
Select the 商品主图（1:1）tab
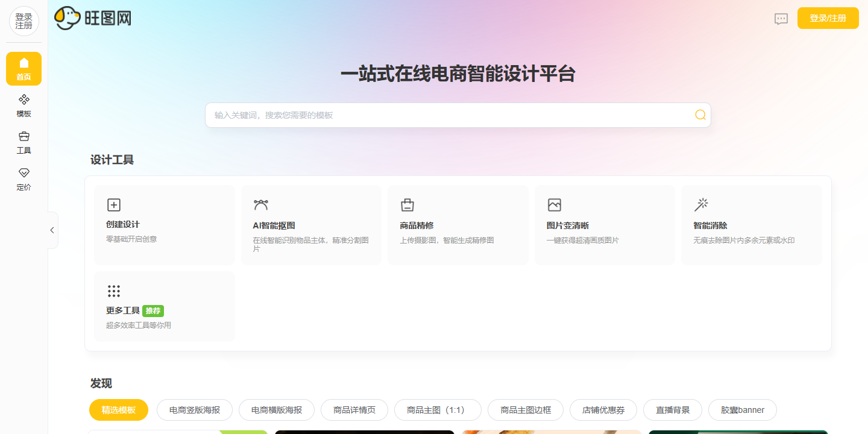(438, 410)
